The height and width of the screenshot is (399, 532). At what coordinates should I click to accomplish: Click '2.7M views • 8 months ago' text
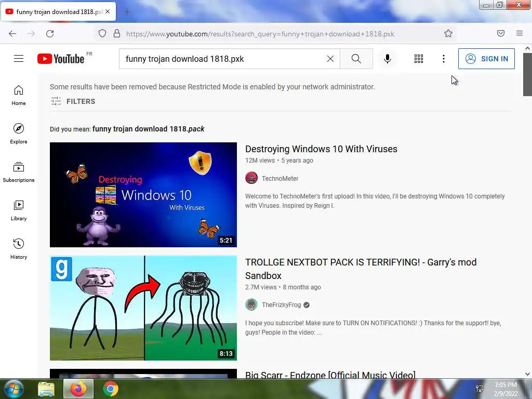[x=283, y=287]
